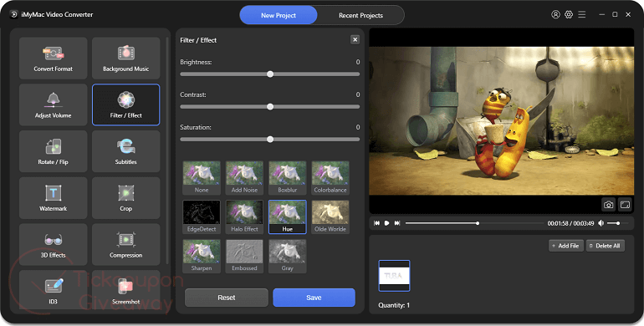Apply the Boxblur filter
The height and width of the screenshot is (326, 644).
(288, 178)
